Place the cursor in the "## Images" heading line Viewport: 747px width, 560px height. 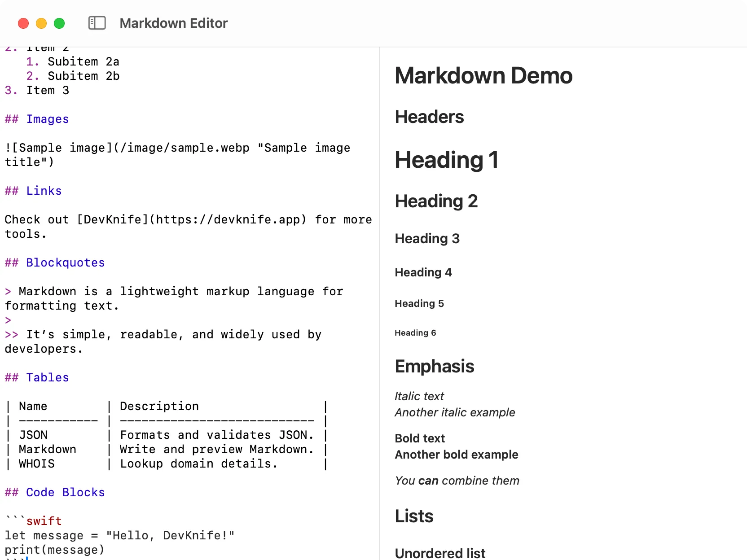point(37,119)
